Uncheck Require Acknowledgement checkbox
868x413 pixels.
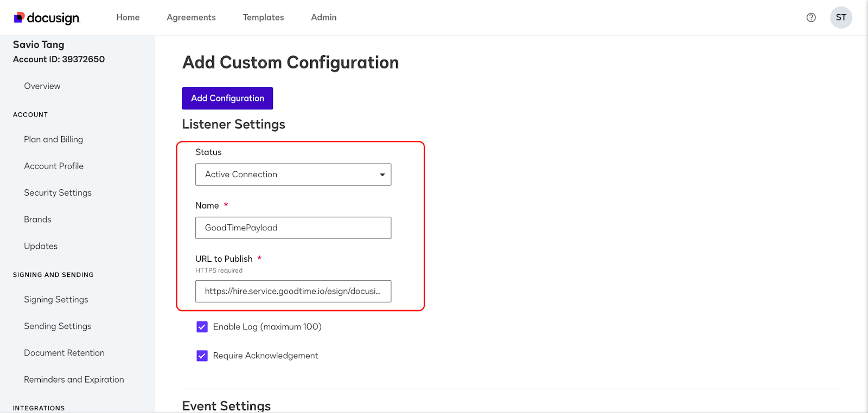point(202,356)
